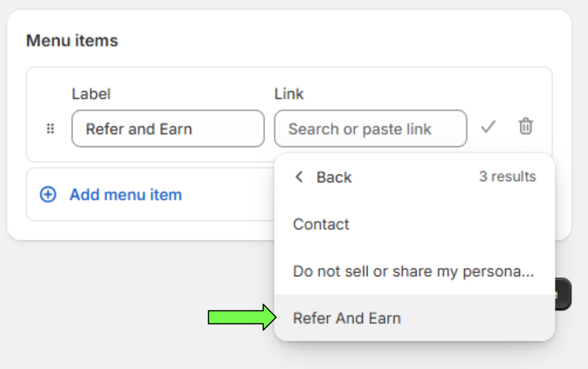Click the Label field containing Refer and Earn
This screenshot has height=369, width=588.
click(x=168, y=129)
